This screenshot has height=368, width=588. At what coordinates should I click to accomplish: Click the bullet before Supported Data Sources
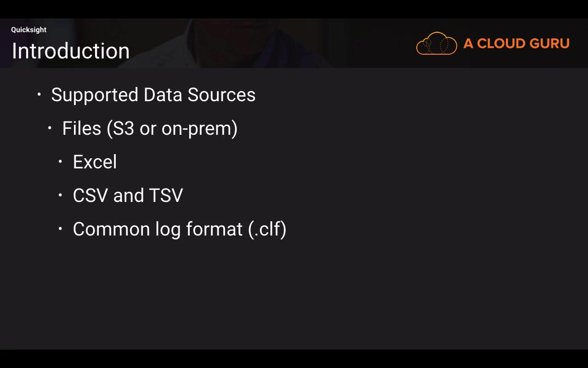[39, 95]
